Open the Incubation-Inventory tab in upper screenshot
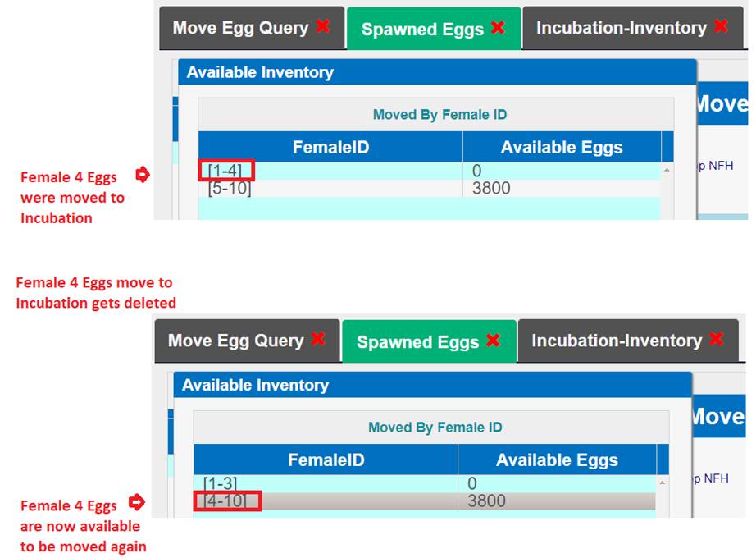Screen dimensions: 756x558 click(621, 28)
